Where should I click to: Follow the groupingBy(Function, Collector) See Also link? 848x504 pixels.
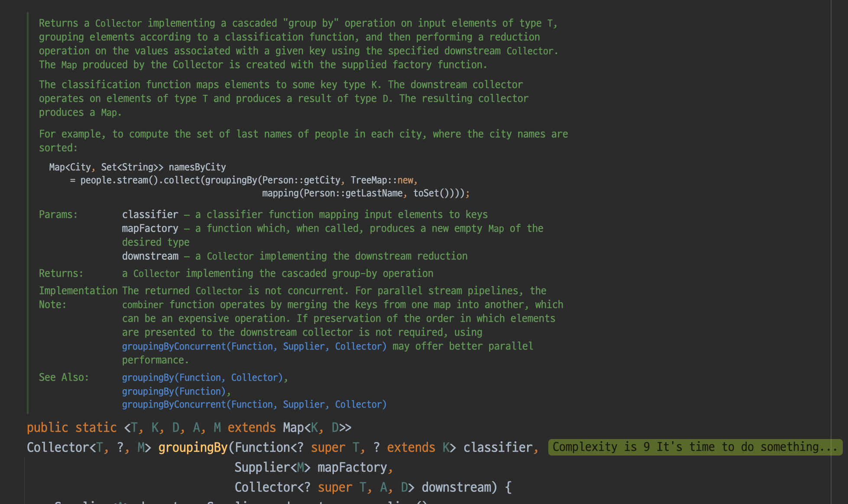(x=202, y=378)
